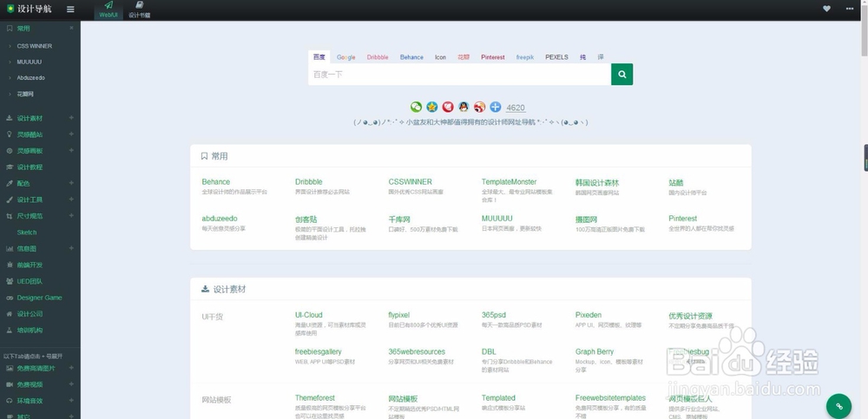Click the 百度一下 search input field
Image resolution: width=868 pixels, height=419 pixels.
pos(459,74)
